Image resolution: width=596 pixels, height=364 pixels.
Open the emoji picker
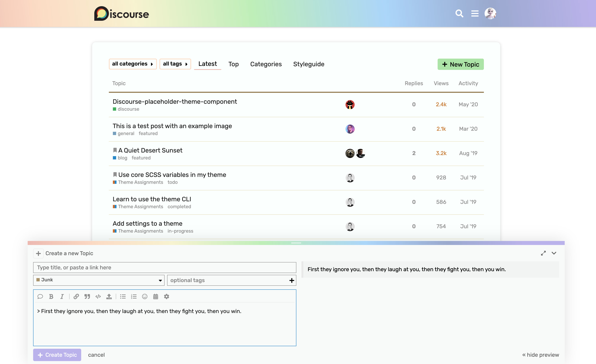(145, 296)
